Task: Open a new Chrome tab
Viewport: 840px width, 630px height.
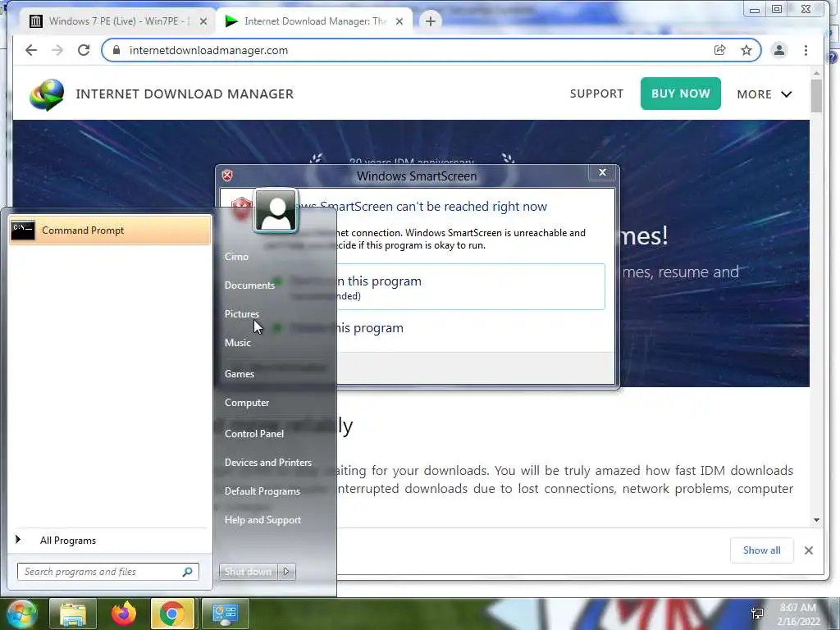Action: tap(430, 21)
